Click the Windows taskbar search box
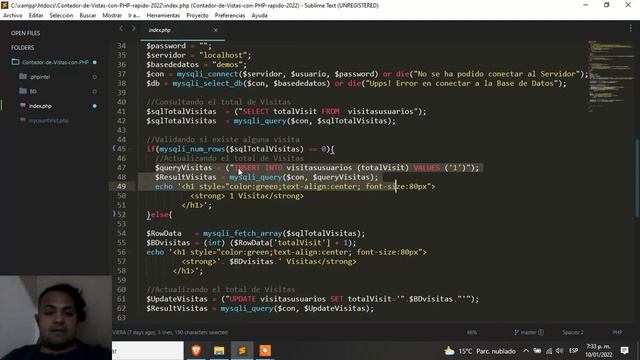The image size is (640, 360). click(148, 351)
